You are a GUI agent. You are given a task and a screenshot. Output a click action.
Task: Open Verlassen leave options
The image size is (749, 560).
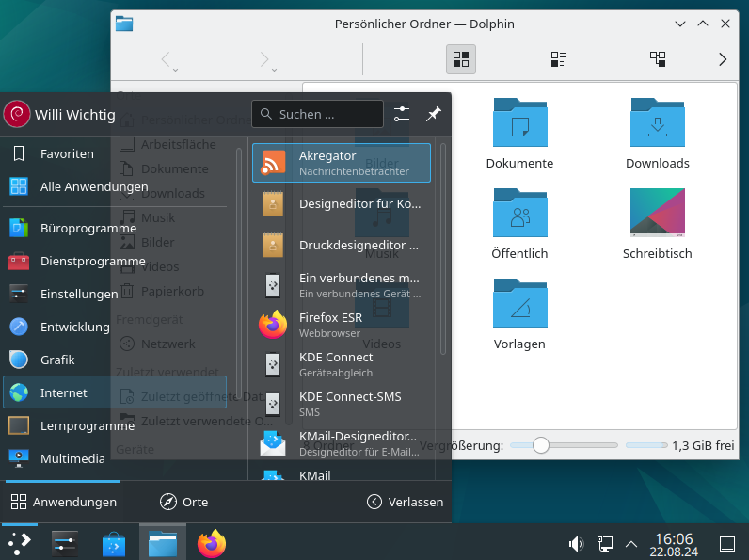405,502
